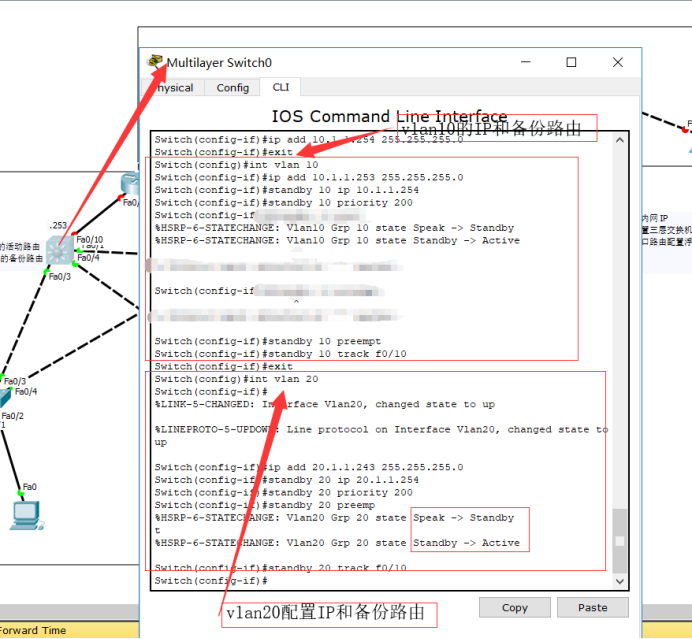The image size is (692, 639).
Task: Minimize the Multilayer Switch0 window
Action: tap(526, 62)
